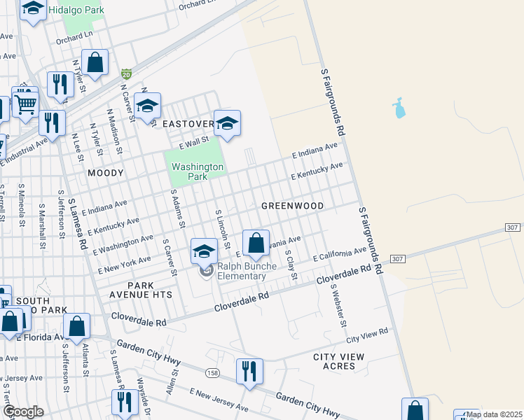Viewport: 524px width, 420px height.
Task: Click the school marker left of N Carver St's upper end
Action: [x=147, y=106]
